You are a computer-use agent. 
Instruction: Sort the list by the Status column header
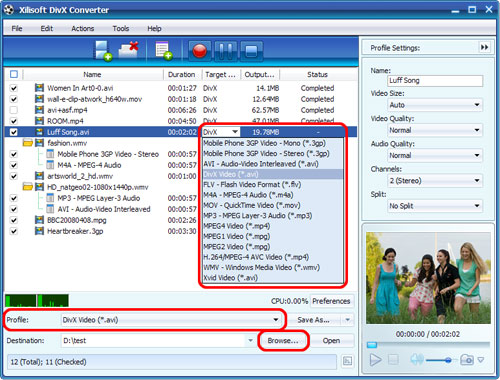pyautogui.click(x=317, y=74)
